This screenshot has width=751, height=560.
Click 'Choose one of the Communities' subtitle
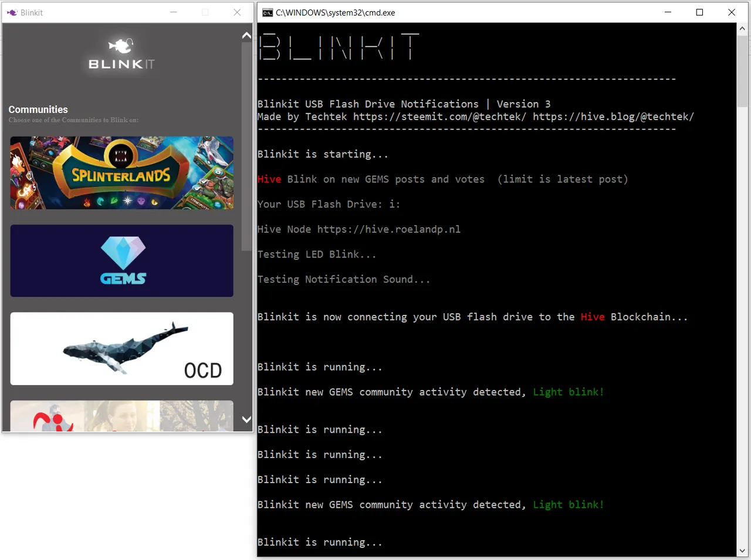[73, 120]
